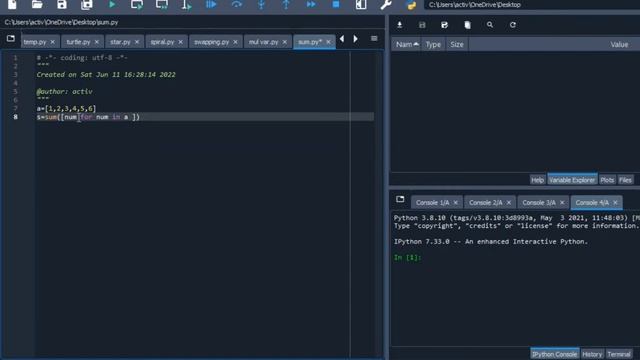Screen dimensions: 640x360
Task: Close the star.py tab
Action: coord(137,42)
